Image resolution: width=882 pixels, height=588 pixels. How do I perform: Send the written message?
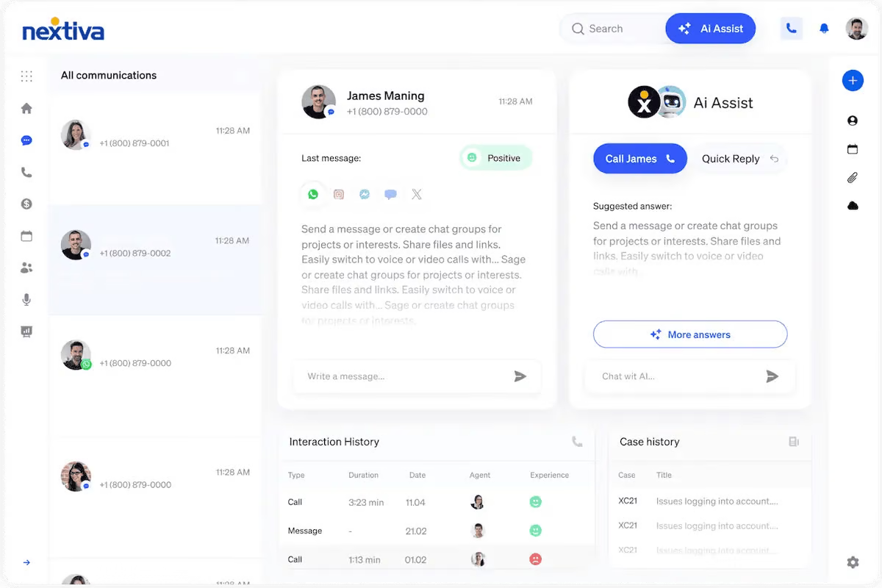pos(520,376)
